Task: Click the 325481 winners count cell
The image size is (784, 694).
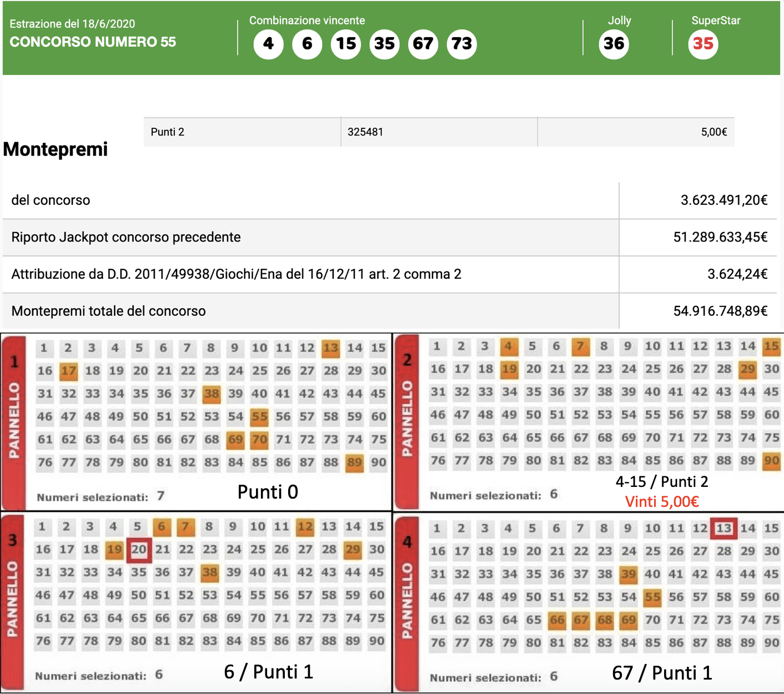Action: pos(439,132)
